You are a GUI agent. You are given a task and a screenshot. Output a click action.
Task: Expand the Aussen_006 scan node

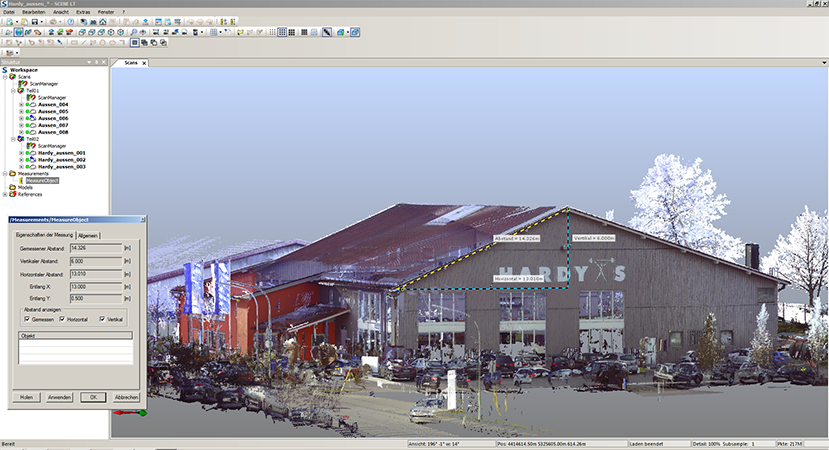coord(21,118)
